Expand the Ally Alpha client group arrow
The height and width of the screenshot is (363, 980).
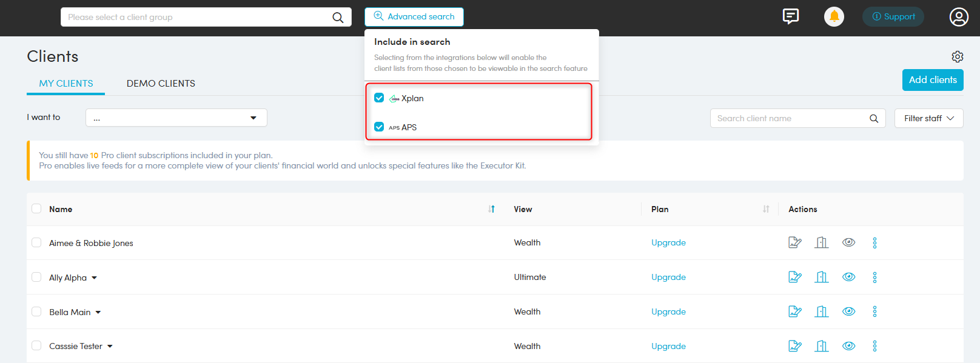coord(94,278)
